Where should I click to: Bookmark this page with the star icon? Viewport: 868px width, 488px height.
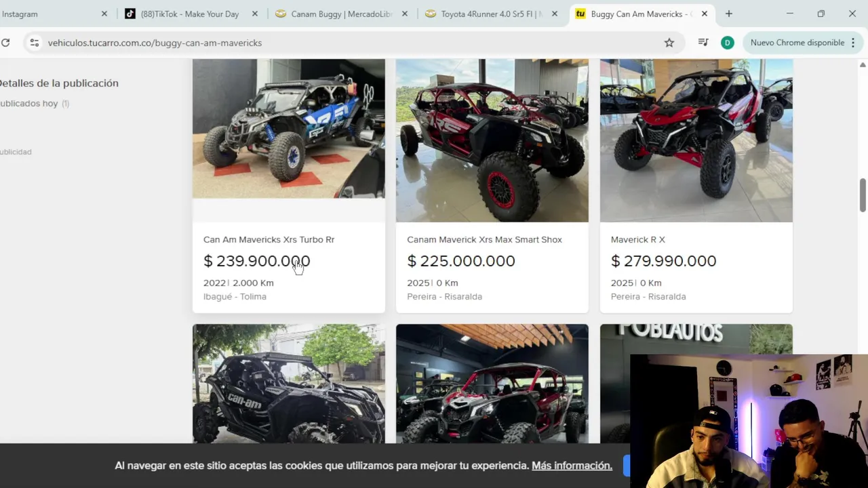(x=669, y=43)
